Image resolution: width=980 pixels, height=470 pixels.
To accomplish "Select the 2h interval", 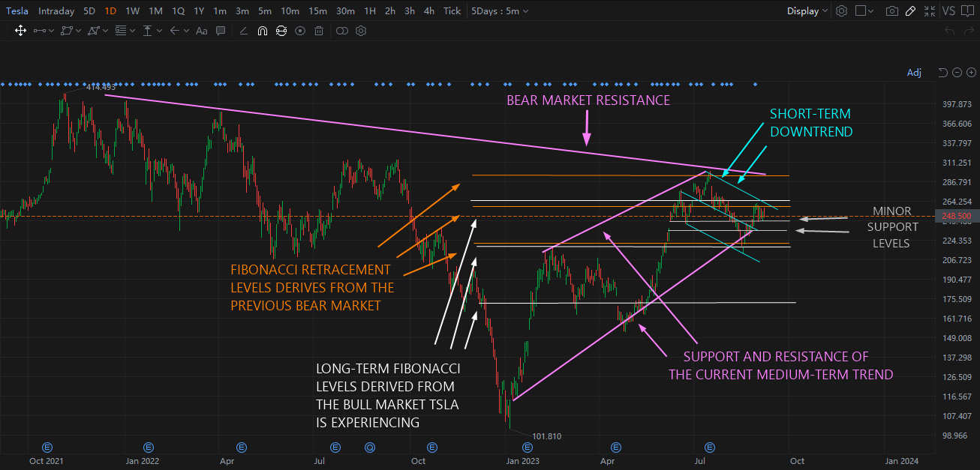I will point(390,11).
